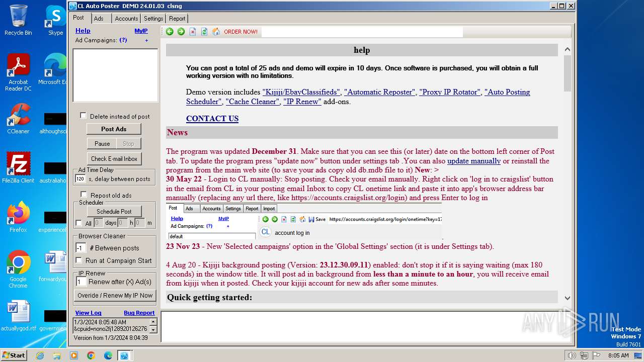Click the Start button

click(x=14, y=355)
